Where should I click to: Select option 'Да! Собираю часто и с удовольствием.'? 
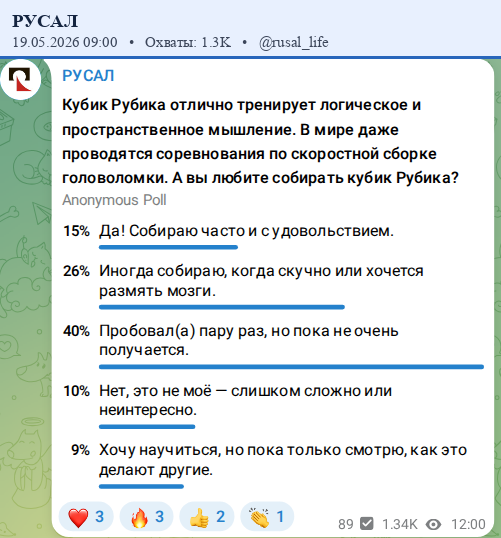246,231
